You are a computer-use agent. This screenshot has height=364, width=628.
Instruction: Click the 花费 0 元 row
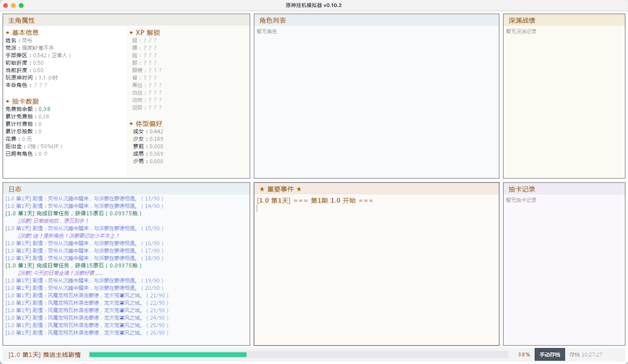click(x=18, y=139)
